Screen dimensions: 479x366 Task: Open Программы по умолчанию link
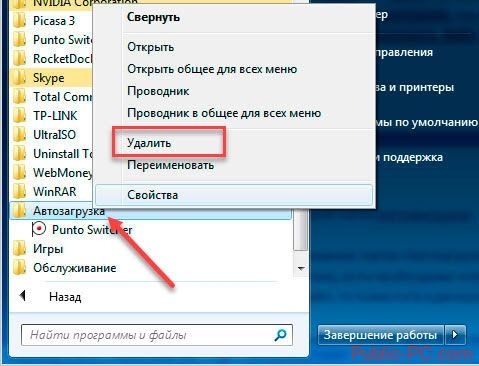(x=427, y=122)
